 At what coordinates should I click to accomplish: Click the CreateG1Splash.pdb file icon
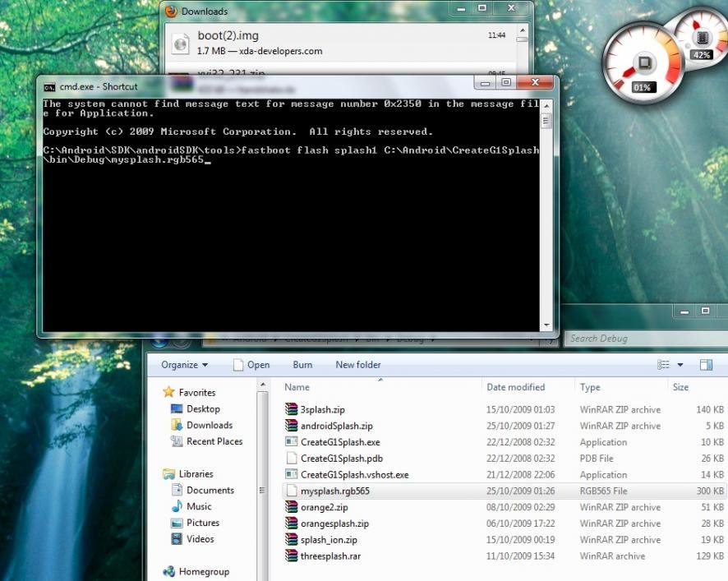pos(291,458)
